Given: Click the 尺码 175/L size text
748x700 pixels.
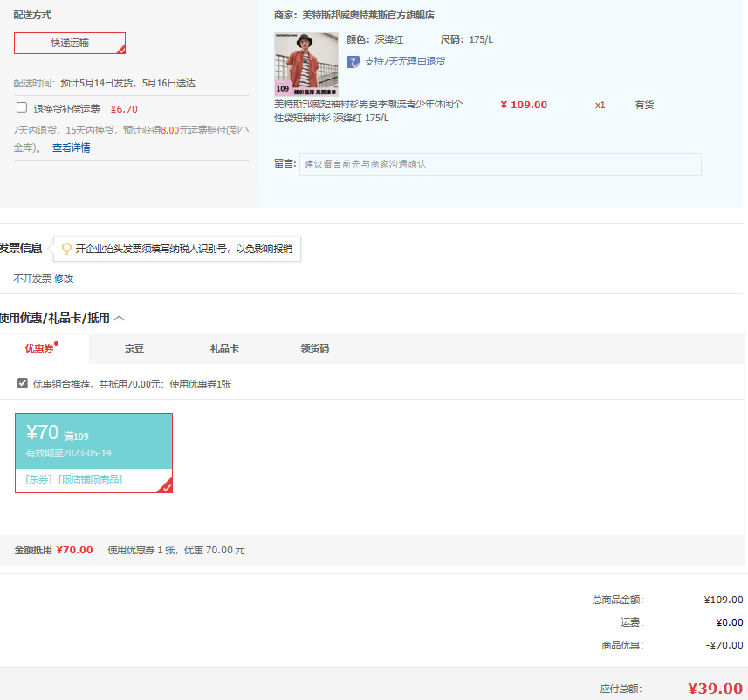Looking at the screenshot, I should click(467, 39).
